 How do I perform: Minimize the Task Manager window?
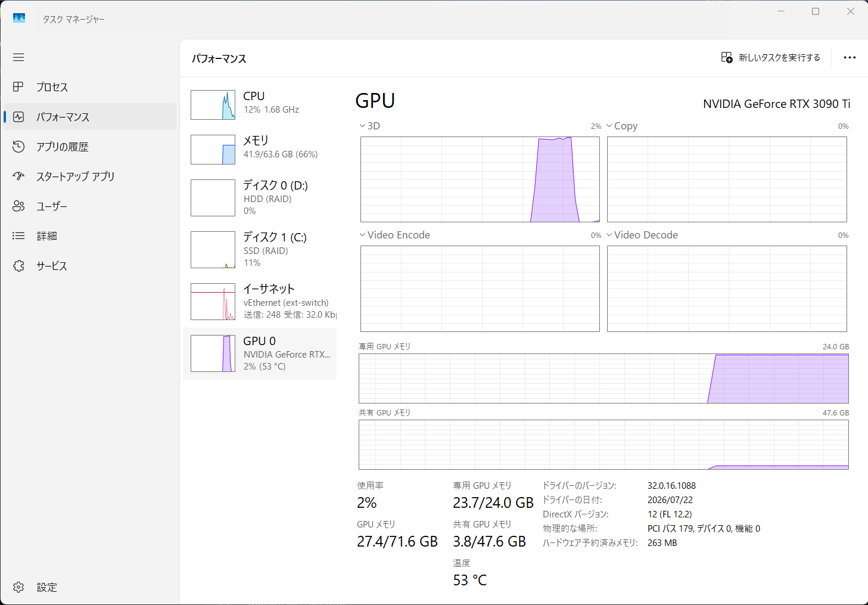[x=781, y=11]
